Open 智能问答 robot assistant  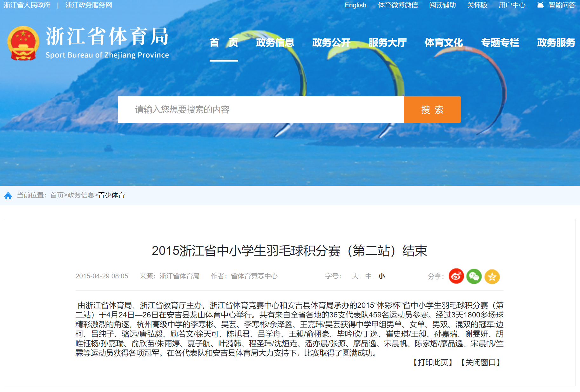[x=556, y=5]
